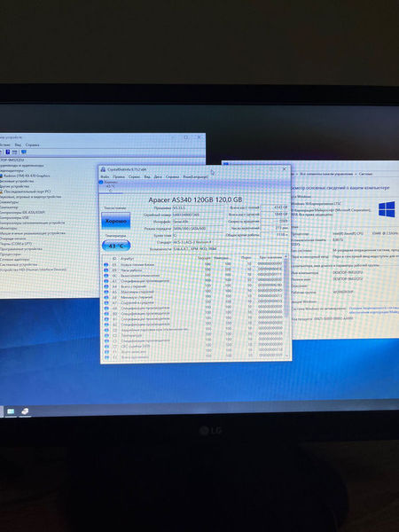Expand the Порты (COM и LPT) category

(x=16, y=244)
